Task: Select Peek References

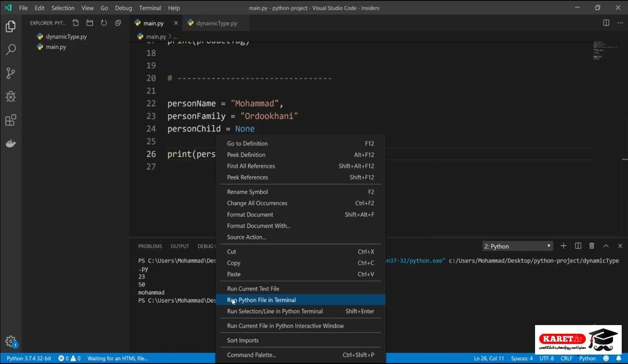Action: point(300,177)
